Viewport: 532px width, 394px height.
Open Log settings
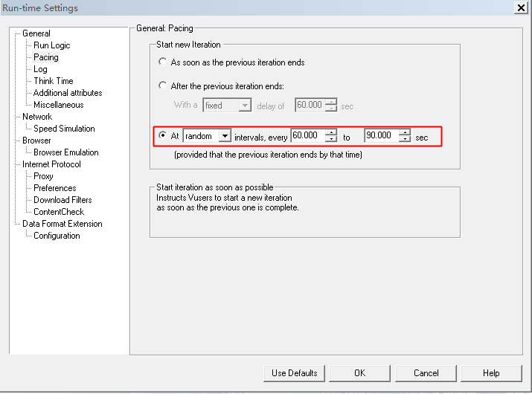click(x=40, y=69)
